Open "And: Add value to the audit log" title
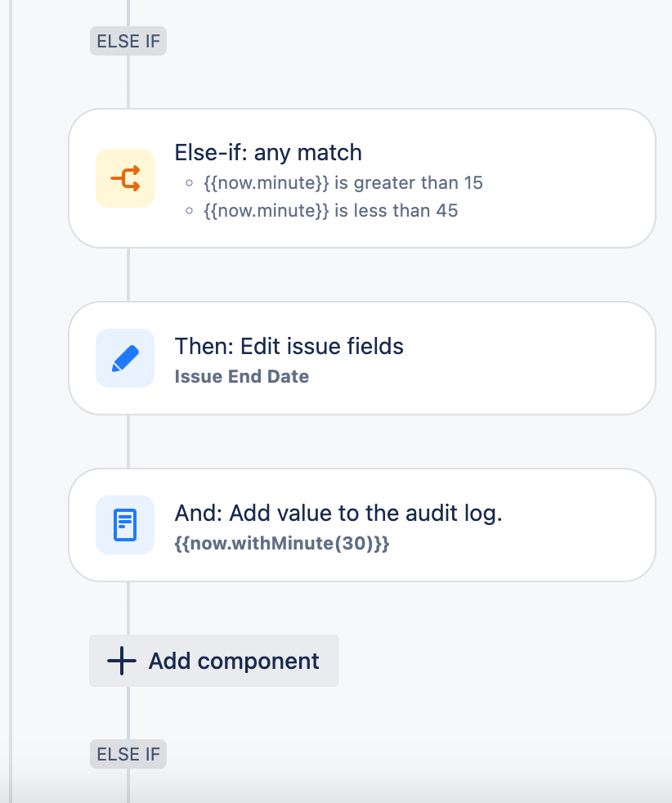Screen dimensions: 672x803 [338, 514]
